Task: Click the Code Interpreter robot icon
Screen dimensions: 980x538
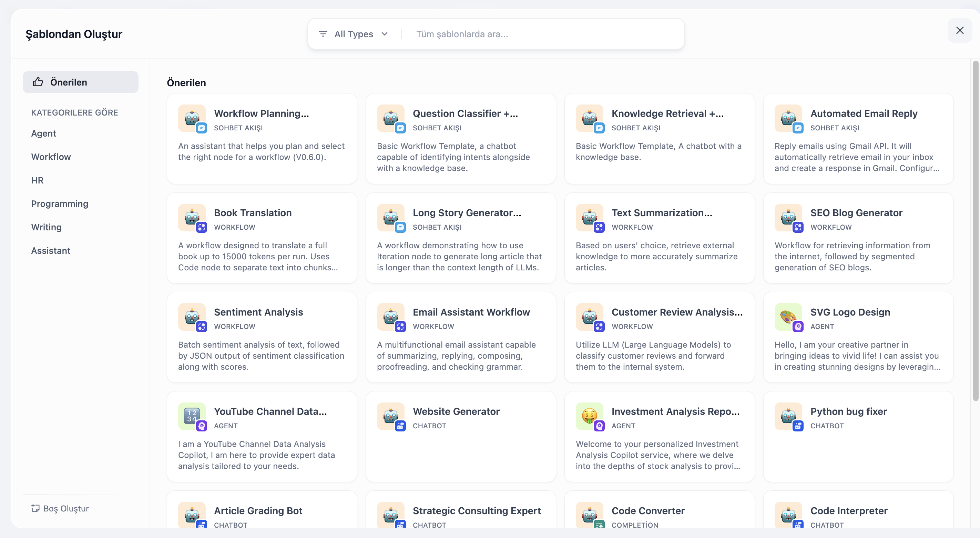Action: 788,515
